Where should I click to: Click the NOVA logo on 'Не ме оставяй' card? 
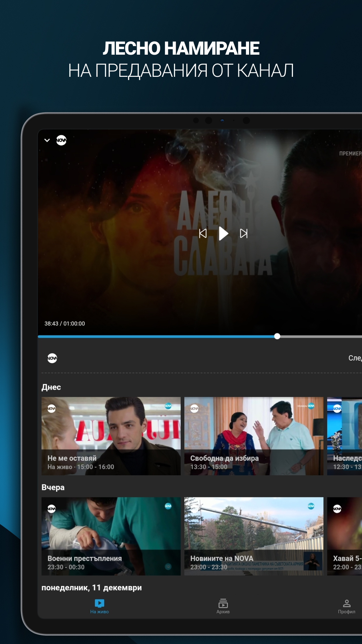point(52,409)
